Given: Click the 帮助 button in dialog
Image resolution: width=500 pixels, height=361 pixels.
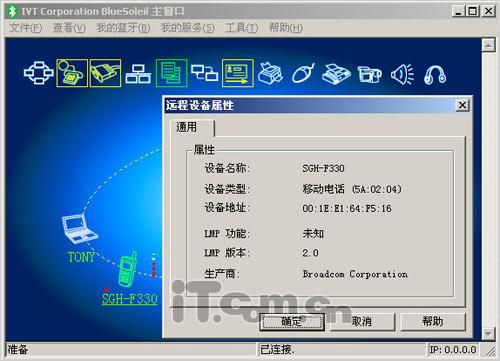Looking at the screenshot, I should click(x=433, y=321).
